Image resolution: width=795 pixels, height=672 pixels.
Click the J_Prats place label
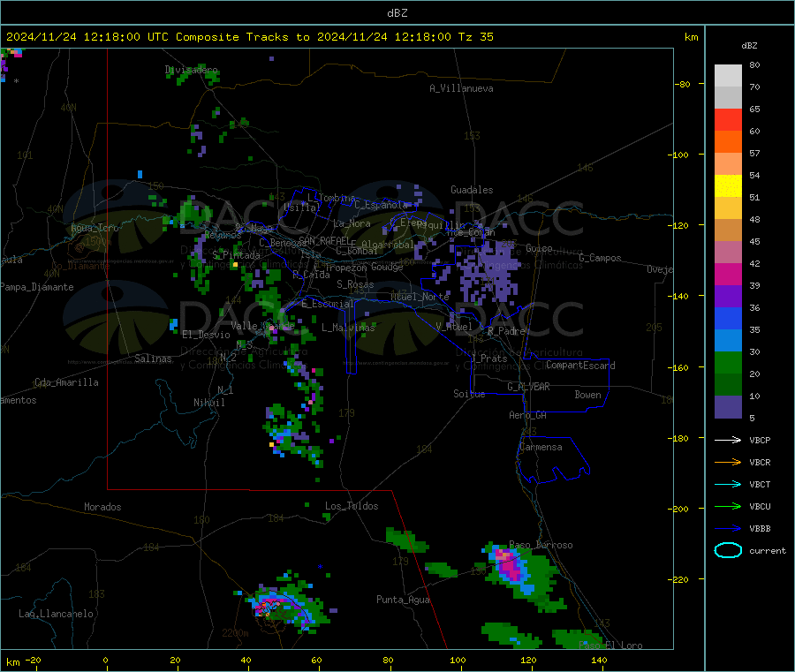click(x=488, y=359)
